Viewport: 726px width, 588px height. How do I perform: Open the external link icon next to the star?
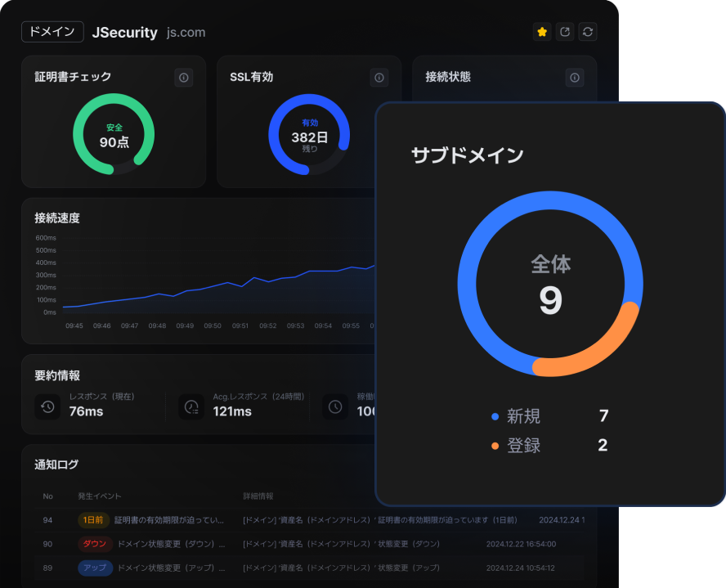[564, 32]
